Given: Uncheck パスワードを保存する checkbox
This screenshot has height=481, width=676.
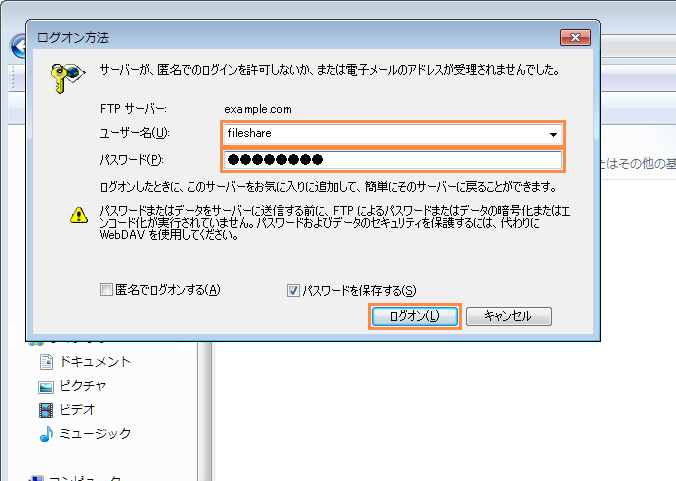Looking at the screenshot, I should [293, 290].
